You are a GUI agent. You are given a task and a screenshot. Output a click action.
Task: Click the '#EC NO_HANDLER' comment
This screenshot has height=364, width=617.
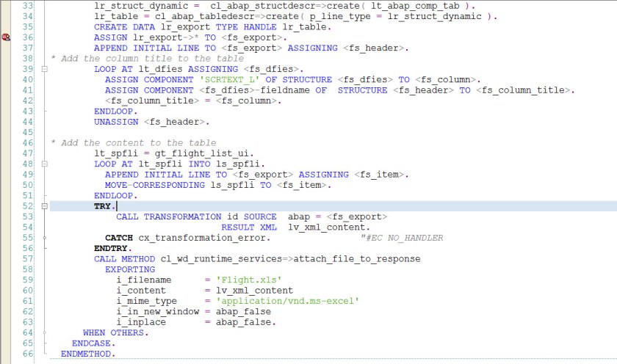click(402, 239)
